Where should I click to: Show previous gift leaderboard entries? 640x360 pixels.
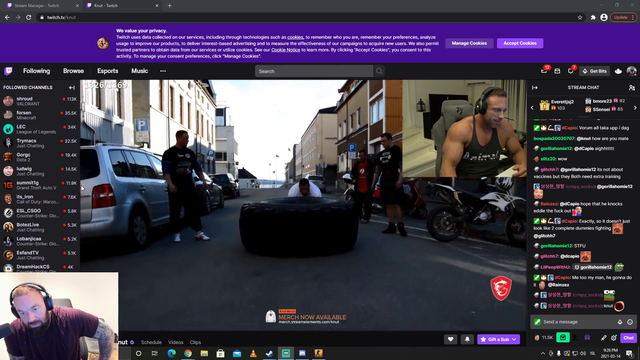(532, 108)
